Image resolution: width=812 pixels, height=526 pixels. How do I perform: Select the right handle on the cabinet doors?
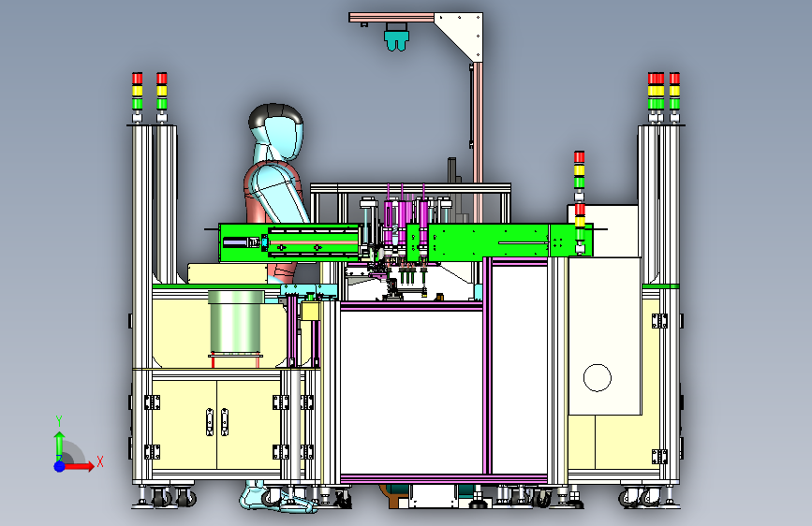click(225, 422)
